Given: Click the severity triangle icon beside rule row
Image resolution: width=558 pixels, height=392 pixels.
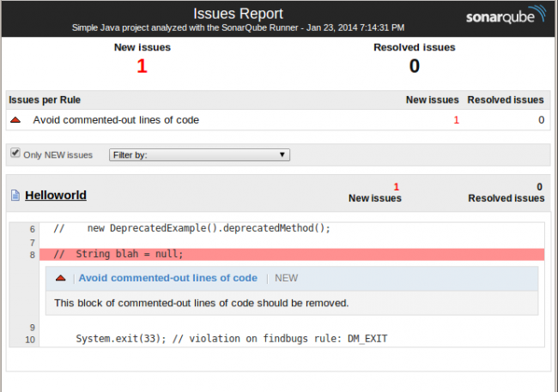Looking at the screenshot, I should click(x=16, y=120).
